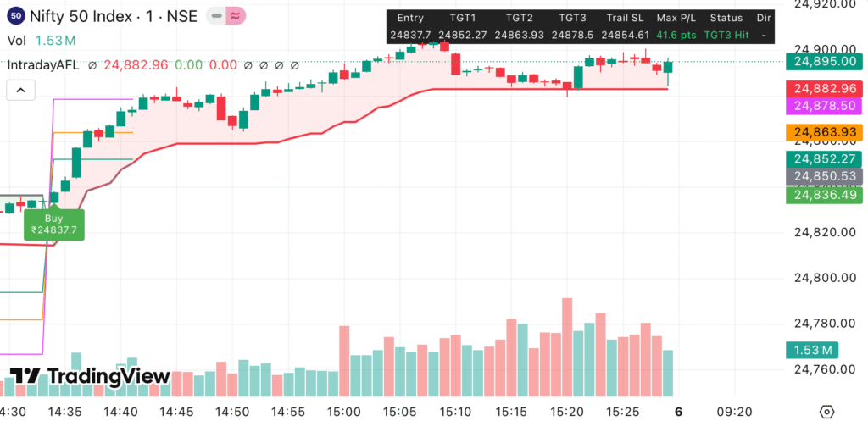The width and height of the screenshot is (868, 421).
Task: Click the magenta 24,878.50 price label
Action: [824, 106]
